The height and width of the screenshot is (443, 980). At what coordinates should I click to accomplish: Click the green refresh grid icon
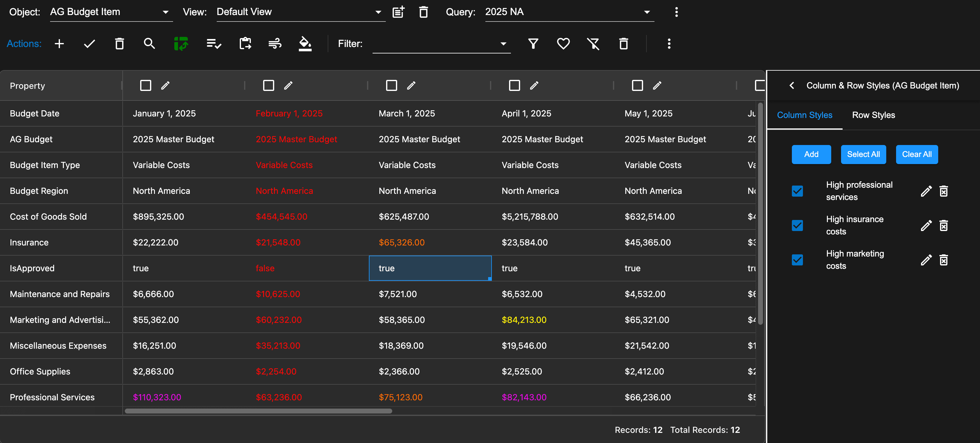(181, 44)
